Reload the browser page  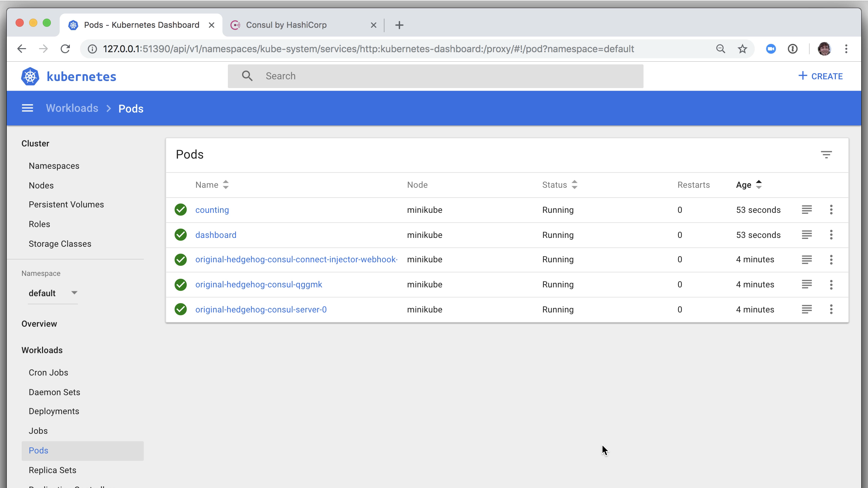point(65,49)
